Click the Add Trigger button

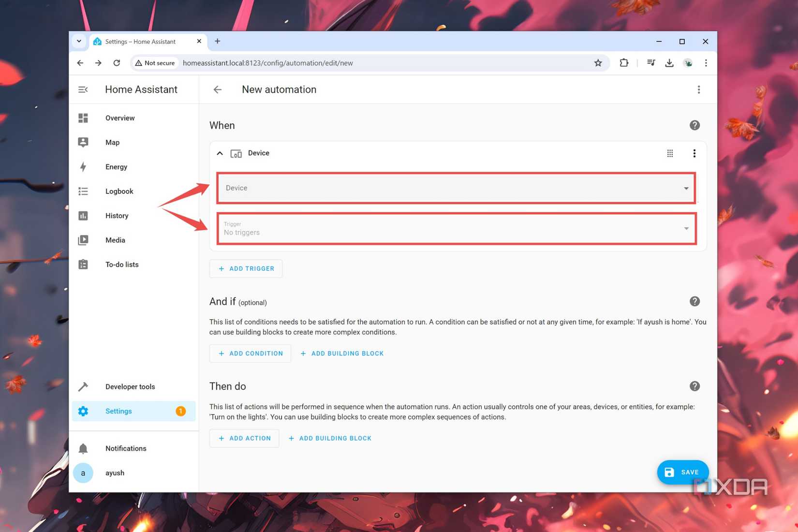[246, 268]
